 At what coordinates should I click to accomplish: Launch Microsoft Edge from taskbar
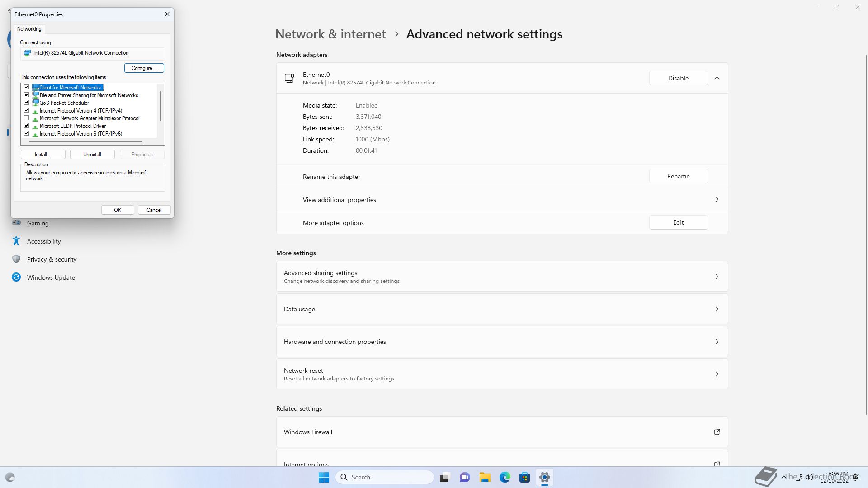coord(505,477)
